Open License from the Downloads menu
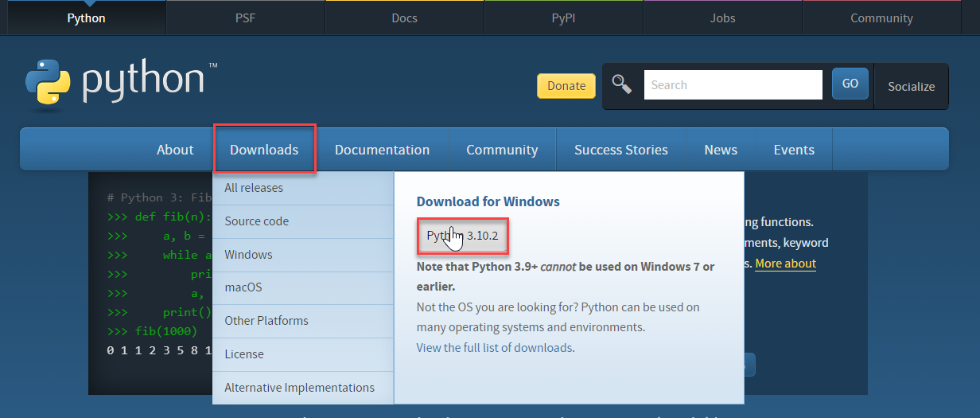 [303, 354]
